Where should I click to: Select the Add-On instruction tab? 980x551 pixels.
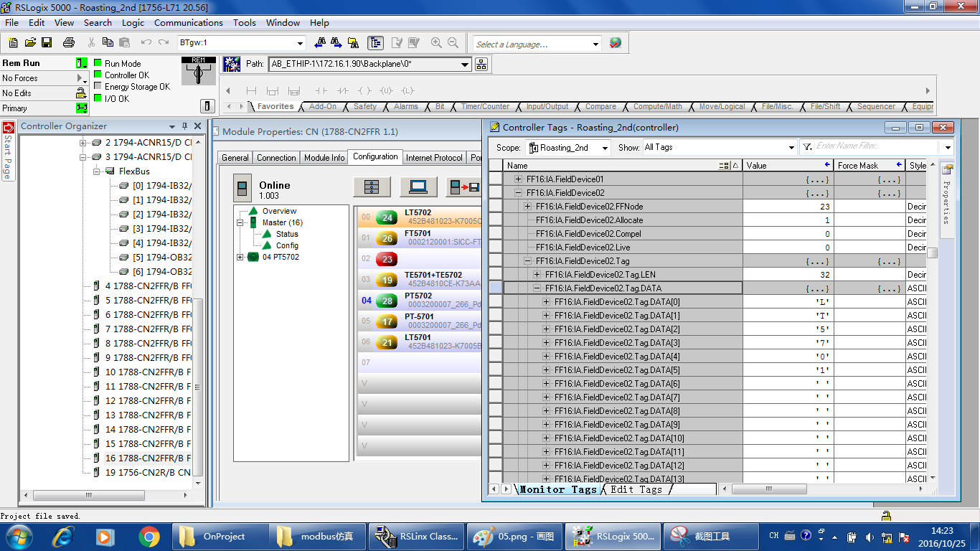coord(323,107)
